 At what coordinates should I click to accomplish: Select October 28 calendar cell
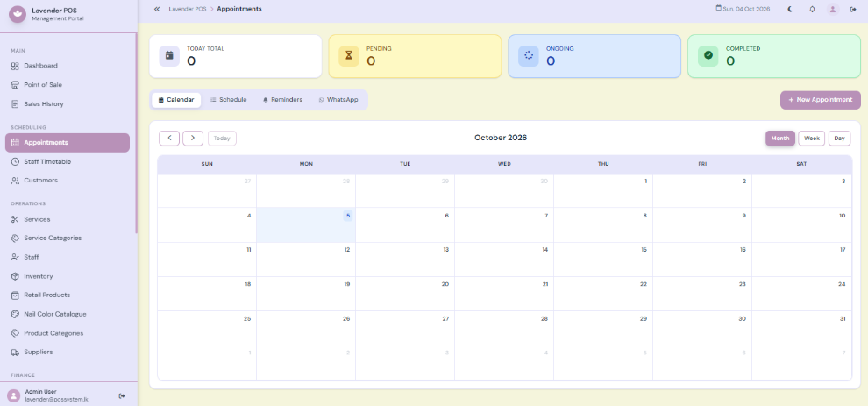click(504, 328)
